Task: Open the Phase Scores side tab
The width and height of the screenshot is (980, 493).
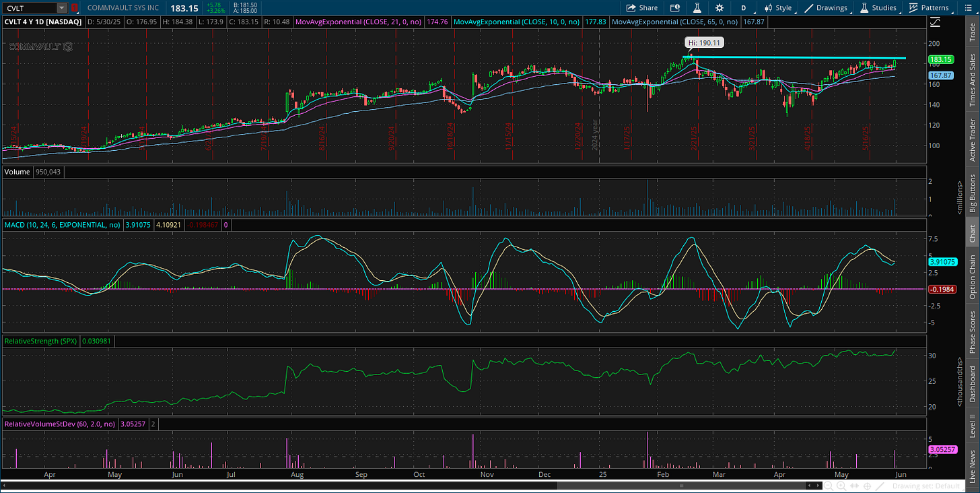Action: (972, 331)
